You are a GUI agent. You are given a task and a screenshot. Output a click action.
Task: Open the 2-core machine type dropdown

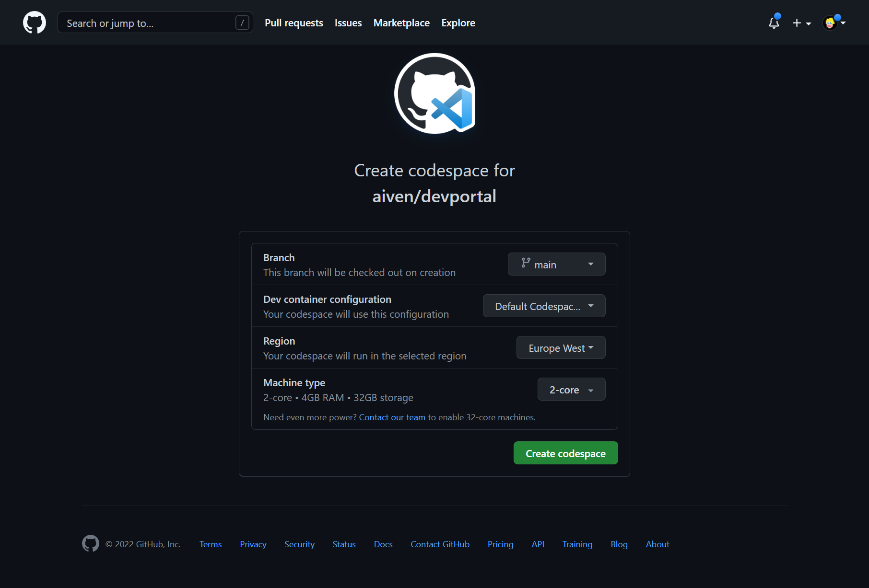click(x=571, y=389)
